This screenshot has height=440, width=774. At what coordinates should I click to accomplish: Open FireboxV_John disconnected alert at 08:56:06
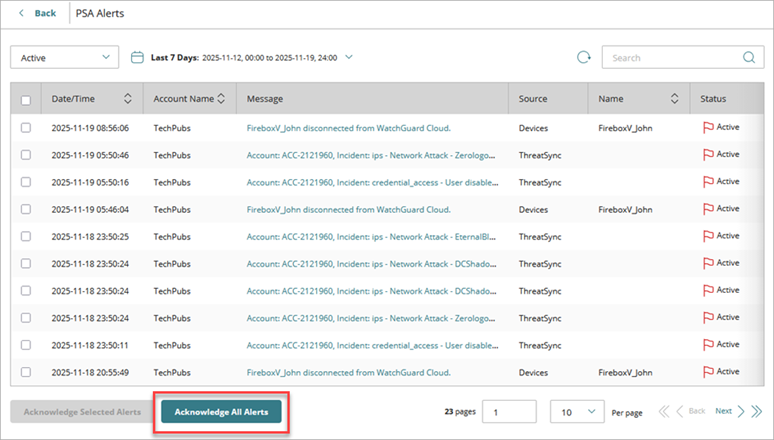click(348, 128)
